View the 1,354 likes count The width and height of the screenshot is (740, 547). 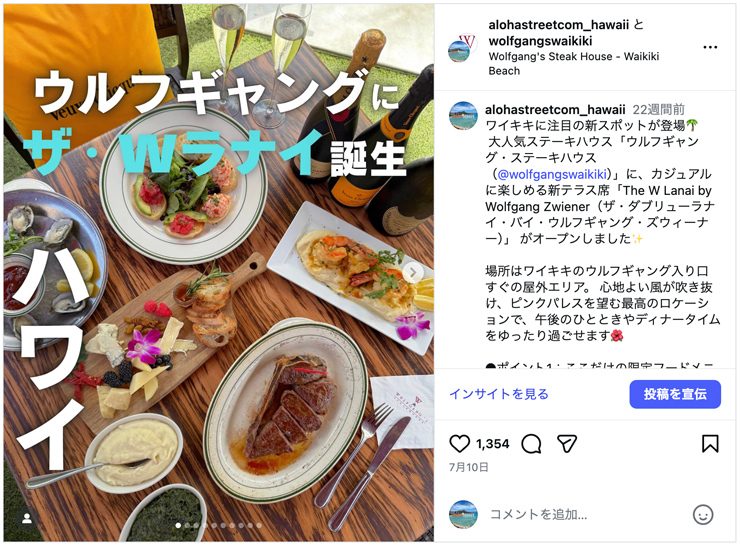click(x=492, y=444)
